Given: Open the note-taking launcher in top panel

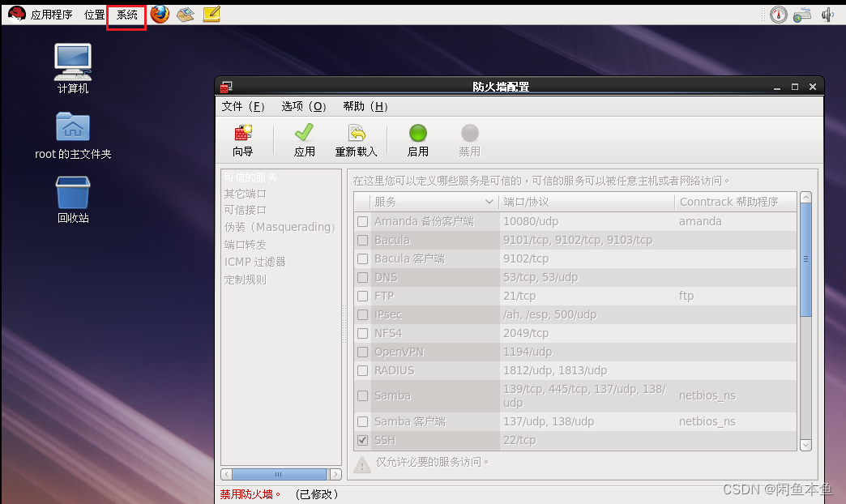Looking at the screenshot, I should coord(211,14).
